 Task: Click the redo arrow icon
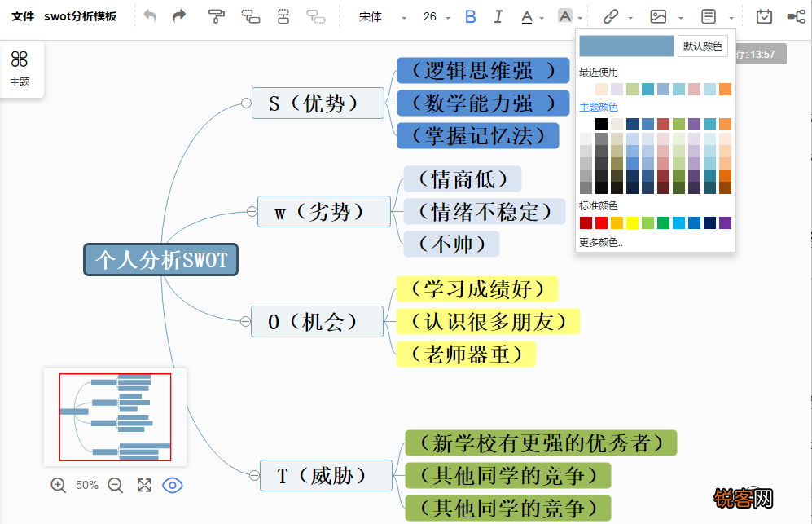tap(179, 16)
